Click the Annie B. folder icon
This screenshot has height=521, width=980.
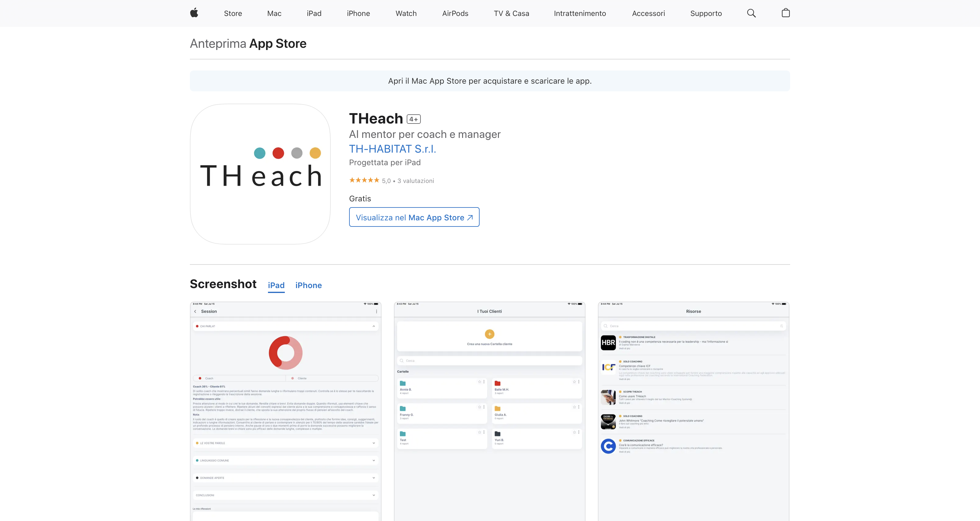click(x=402, y=383)
